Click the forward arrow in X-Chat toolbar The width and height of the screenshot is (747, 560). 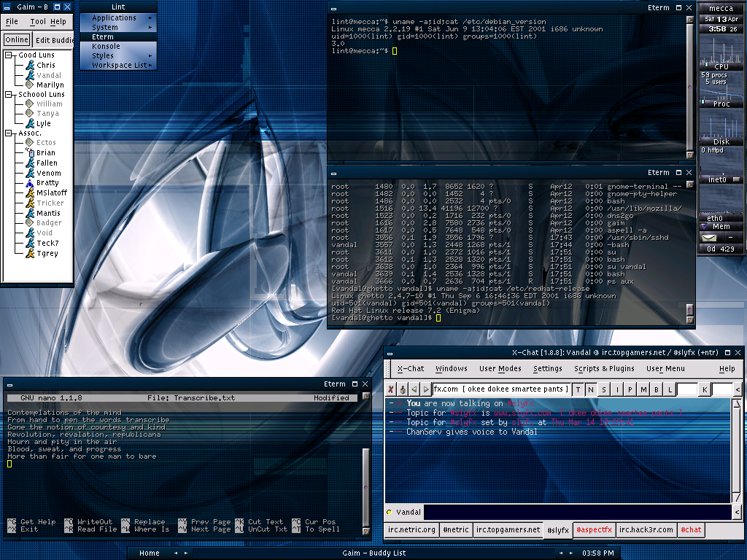tap(426, 389)
